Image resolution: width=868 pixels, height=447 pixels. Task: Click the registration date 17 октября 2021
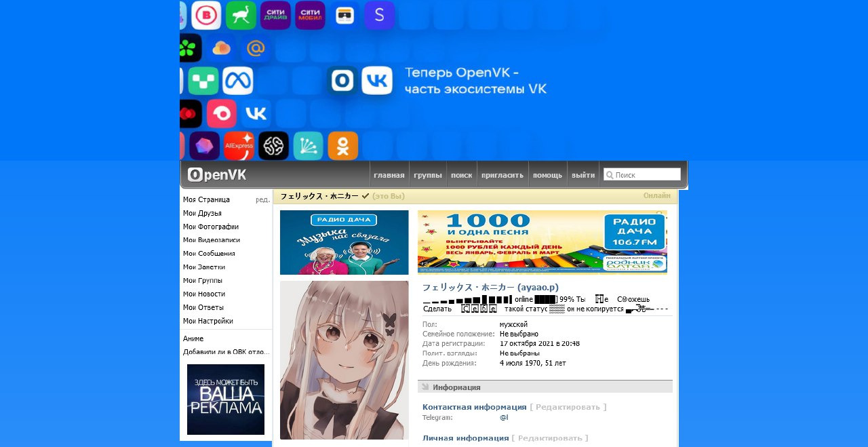tap(540, 343)
